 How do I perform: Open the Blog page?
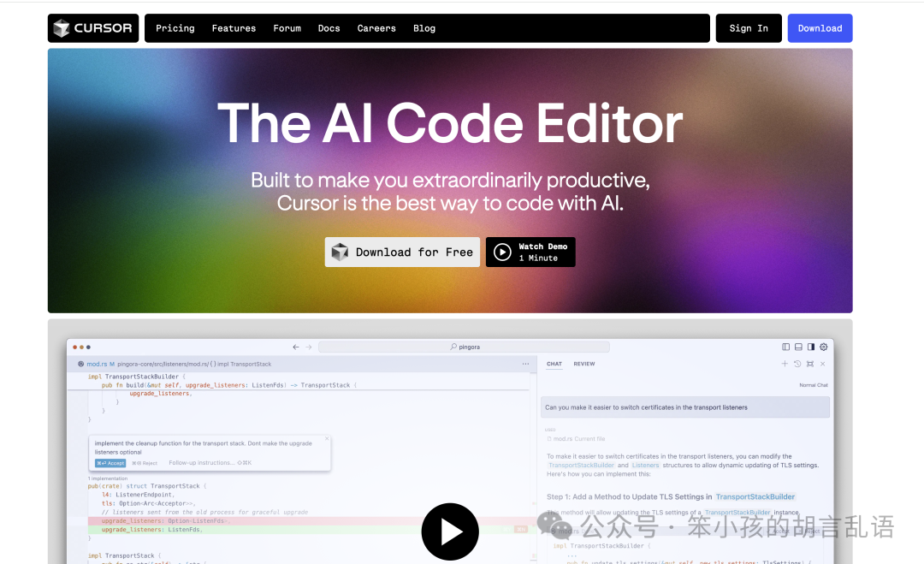pos(424,28)
